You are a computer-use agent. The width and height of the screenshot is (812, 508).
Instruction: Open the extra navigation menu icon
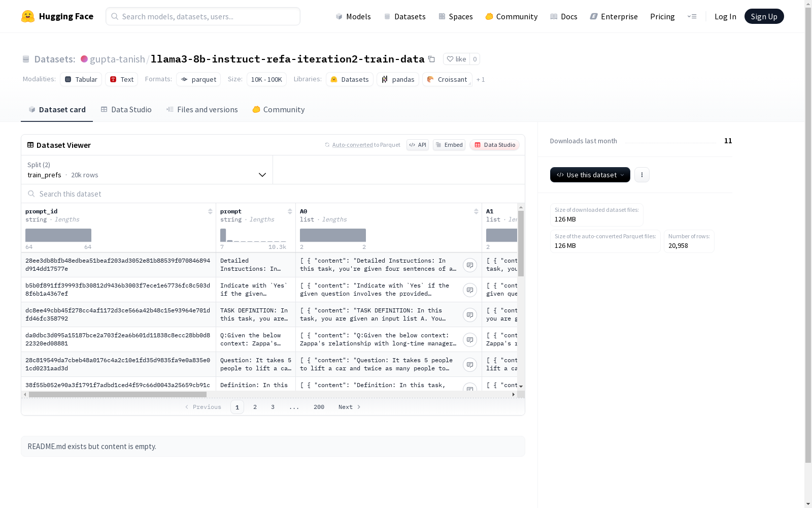click(692, 16)
